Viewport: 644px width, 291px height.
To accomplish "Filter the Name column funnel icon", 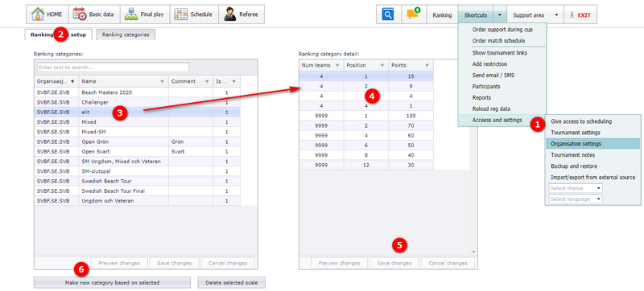I will click(162, 81).
